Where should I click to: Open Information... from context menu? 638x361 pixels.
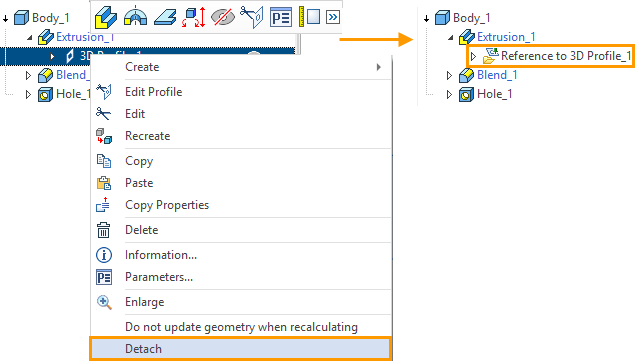[x=240, y=255]
